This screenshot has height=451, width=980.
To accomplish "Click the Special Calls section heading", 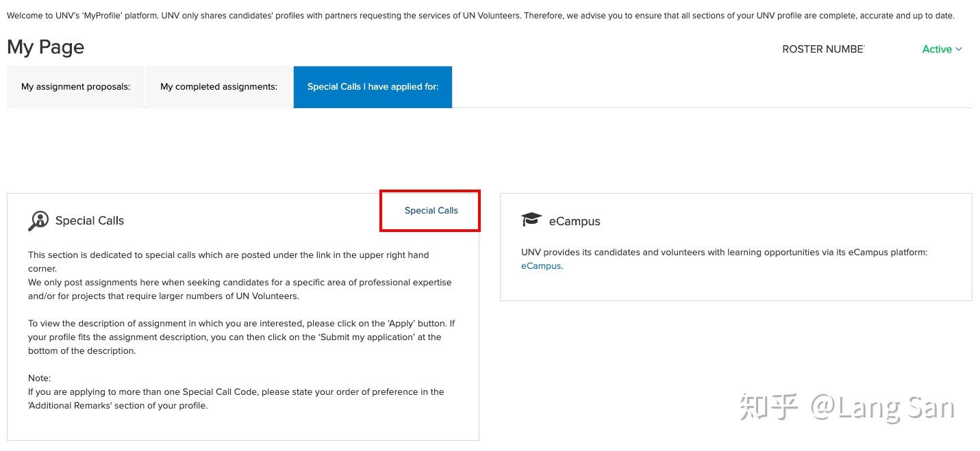I will (x=90, y=220).
